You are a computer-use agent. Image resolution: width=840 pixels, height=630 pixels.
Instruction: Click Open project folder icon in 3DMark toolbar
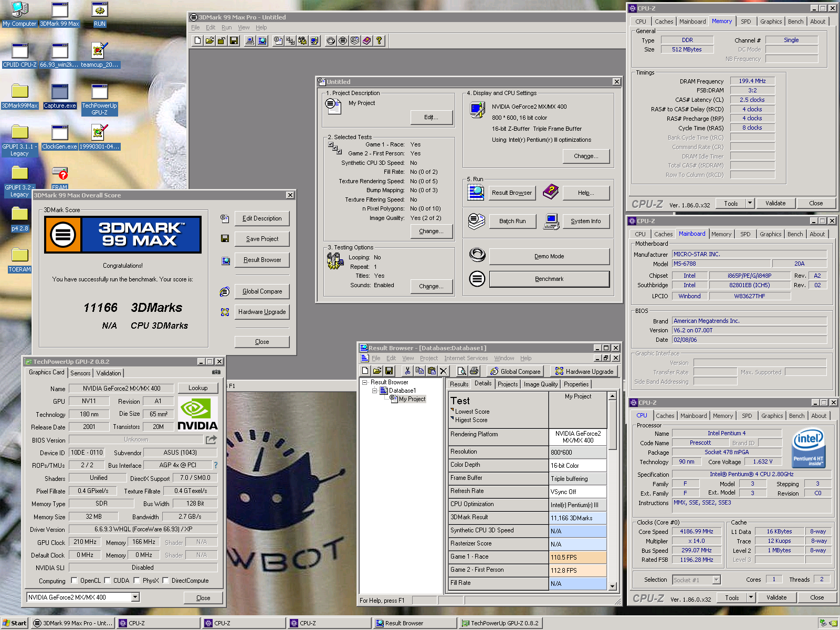point(209,40)
